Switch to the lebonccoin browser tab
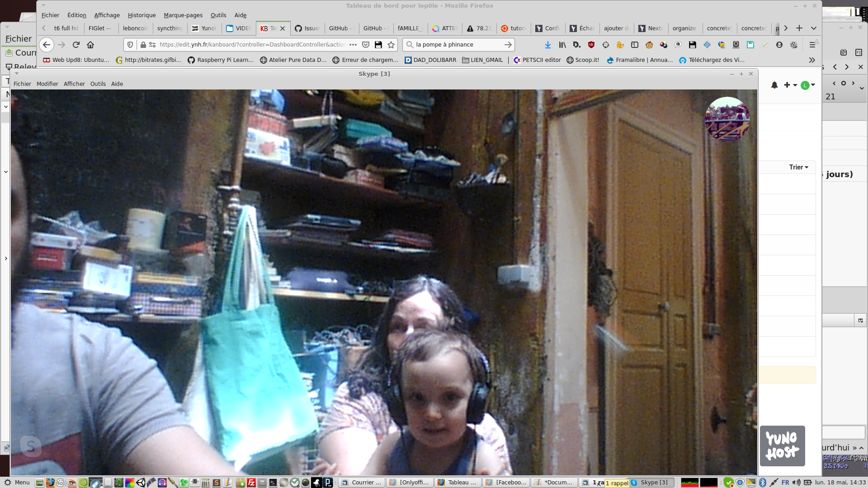The width and height of the screenshot is (868, 488). click(x=135, y=28)
